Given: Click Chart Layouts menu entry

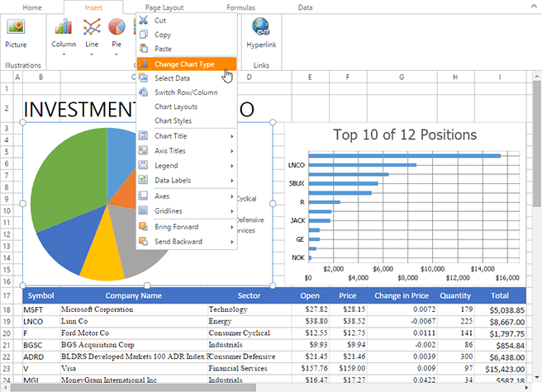Looking at the screenshot, I should tap(176, 106).
